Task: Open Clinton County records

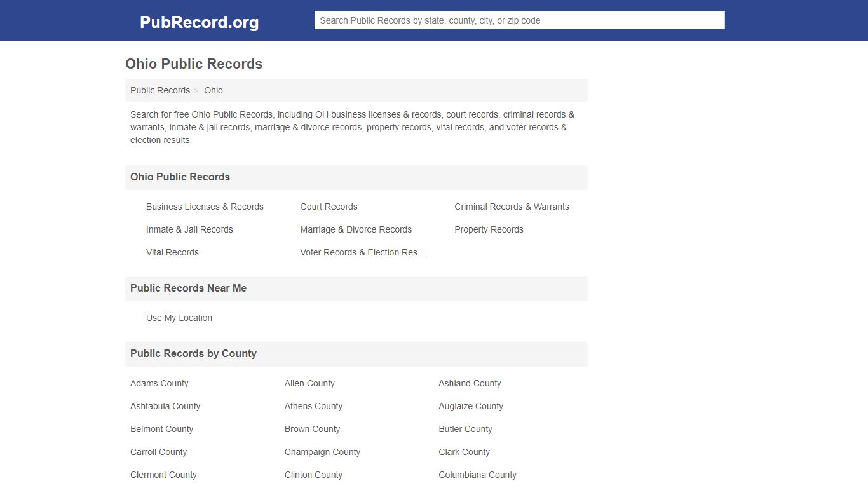Action: (x=313, y=475)
